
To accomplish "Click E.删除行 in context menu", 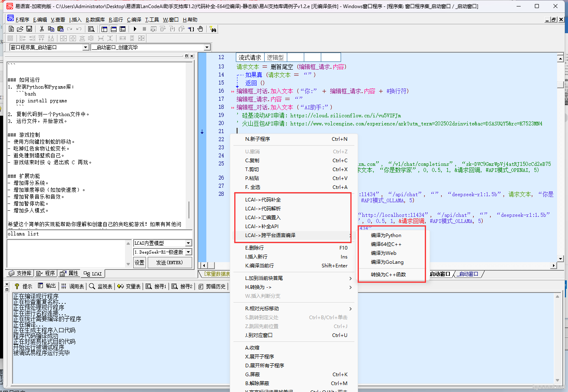I will tap(294, 248).
